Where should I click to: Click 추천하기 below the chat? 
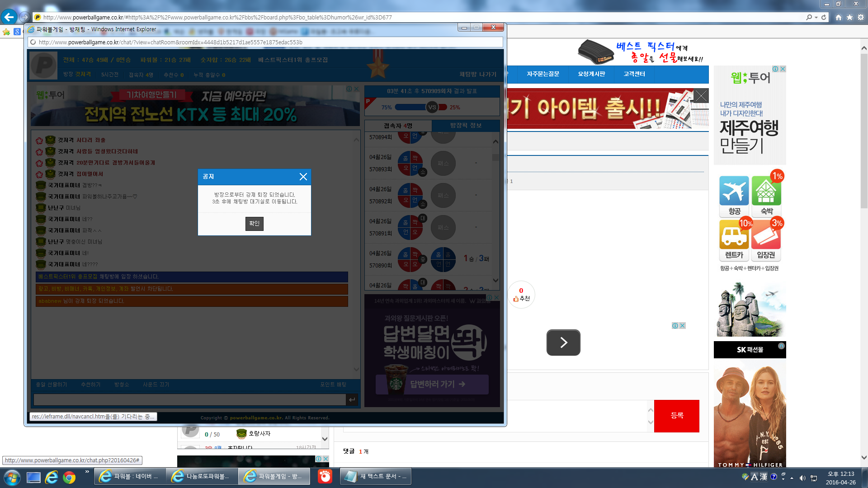(x=91, y=385)
